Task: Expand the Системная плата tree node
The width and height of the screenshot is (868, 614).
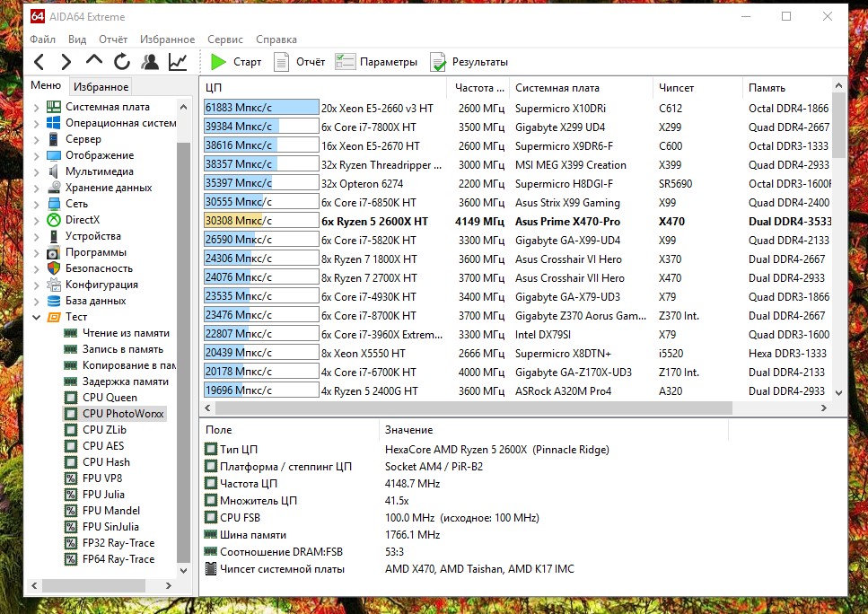Action: tap(37, 108)
